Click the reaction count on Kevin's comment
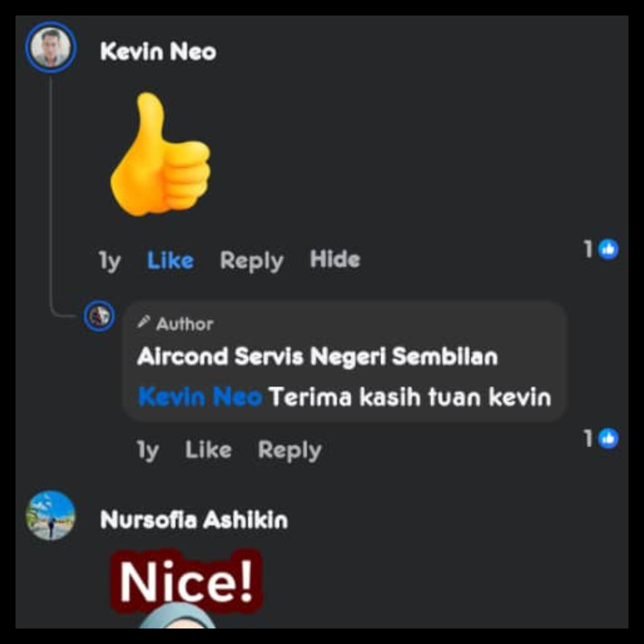This screenshot has width=644, height=644. [x=588, y=249]
